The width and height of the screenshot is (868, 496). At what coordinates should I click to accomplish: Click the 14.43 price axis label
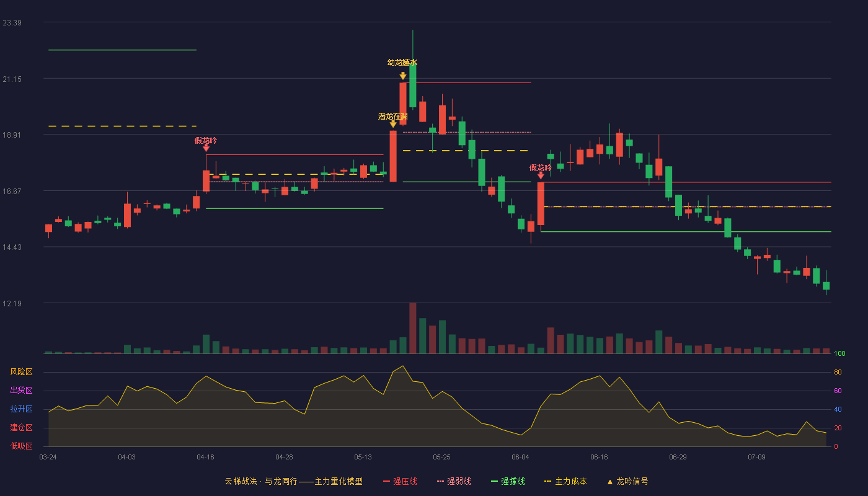point(12,247)
